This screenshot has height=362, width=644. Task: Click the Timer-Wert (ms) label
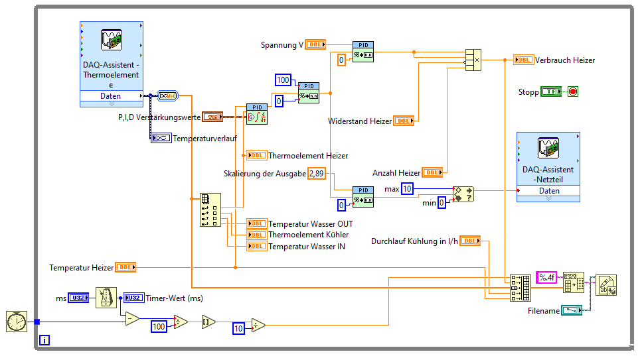[174, 298]
